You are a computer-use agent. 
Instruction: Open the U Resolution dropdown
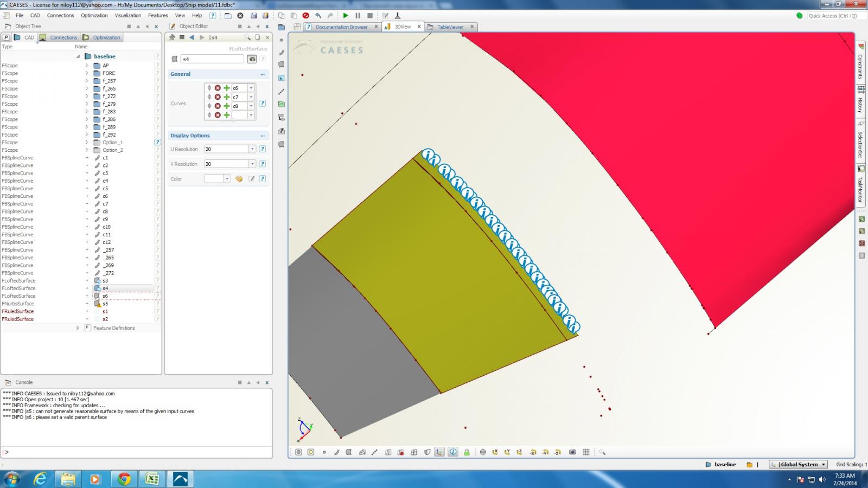[252, 149]
